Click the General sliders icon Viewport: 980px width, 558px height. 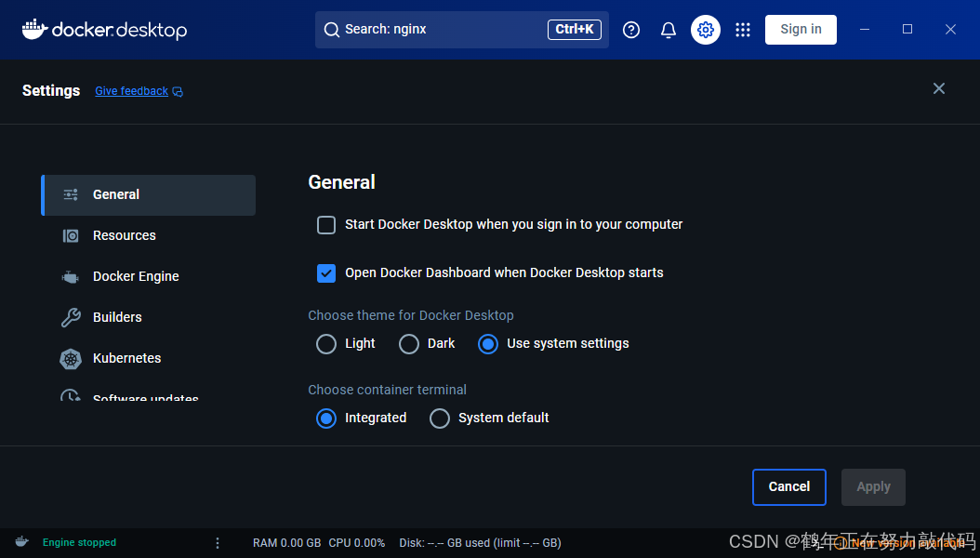[71, 194]
